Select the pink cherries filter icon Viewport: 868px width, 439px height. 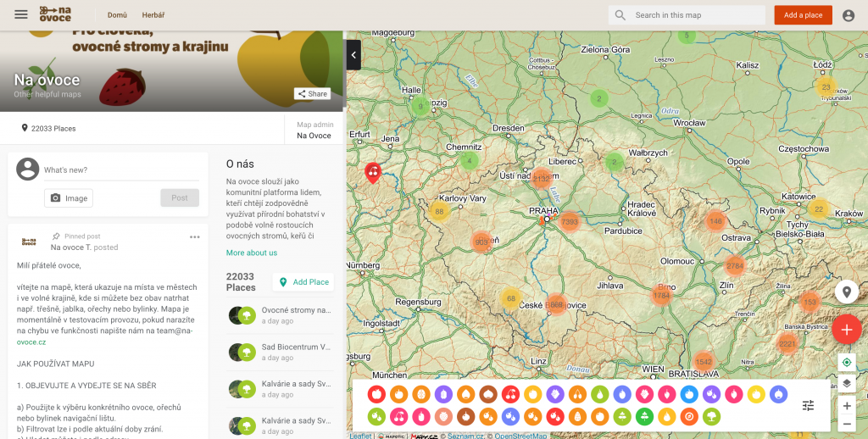(x=399, y=416)
